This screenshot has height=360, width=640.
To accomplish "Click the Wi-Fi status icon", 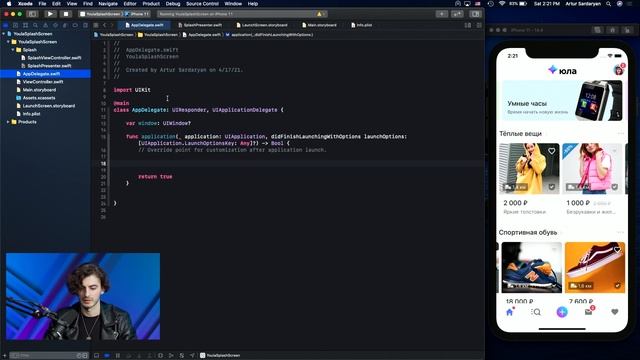I will 502,4.
